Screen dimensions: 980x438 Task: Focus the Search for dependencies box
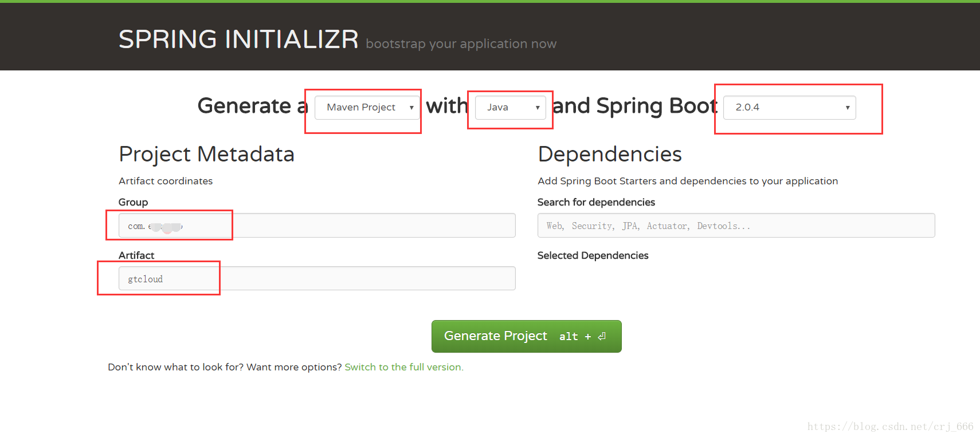tap(736, 226)
